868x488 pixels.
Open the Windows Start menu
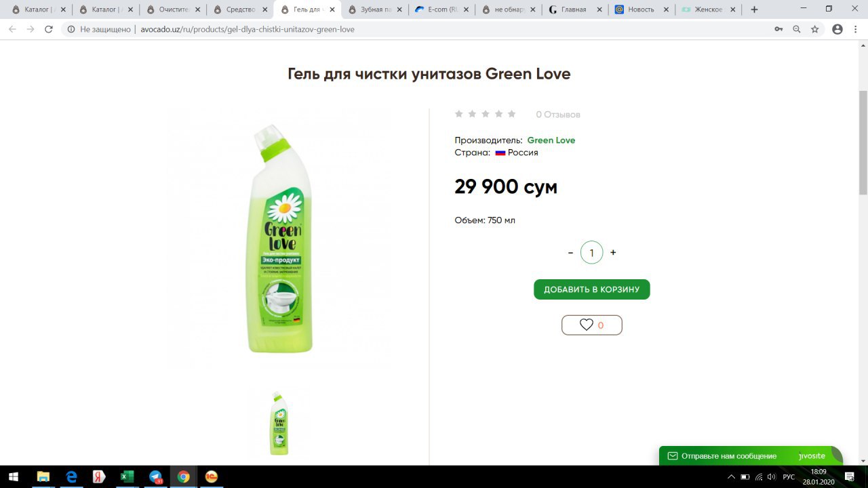pyautogui.click(x=14, y=476)
